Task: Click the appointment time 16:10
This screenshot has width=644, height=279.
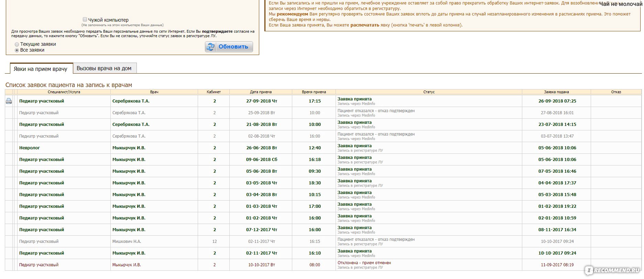Action: click(x=315, y=253)
